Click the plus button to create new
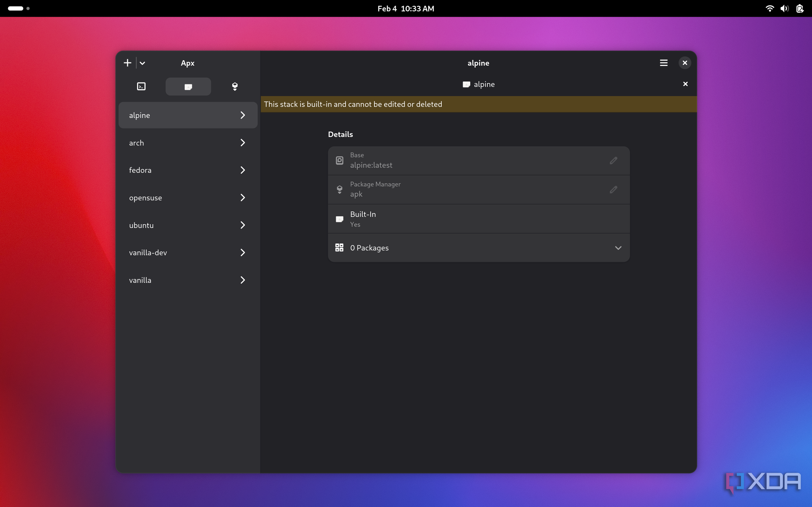812x507 pixels. click(x=128, y=63)
